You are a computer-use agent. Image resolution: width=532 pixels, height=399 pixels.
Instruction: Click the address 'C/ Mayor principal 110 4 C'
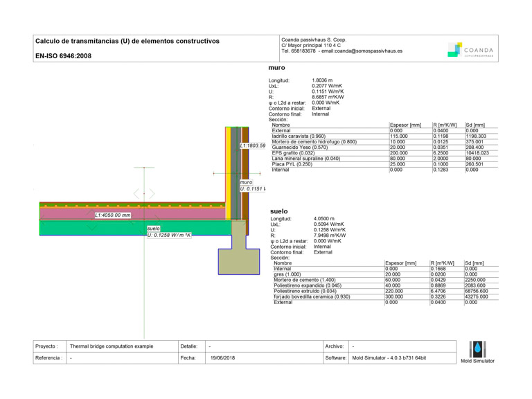(311, 45)
